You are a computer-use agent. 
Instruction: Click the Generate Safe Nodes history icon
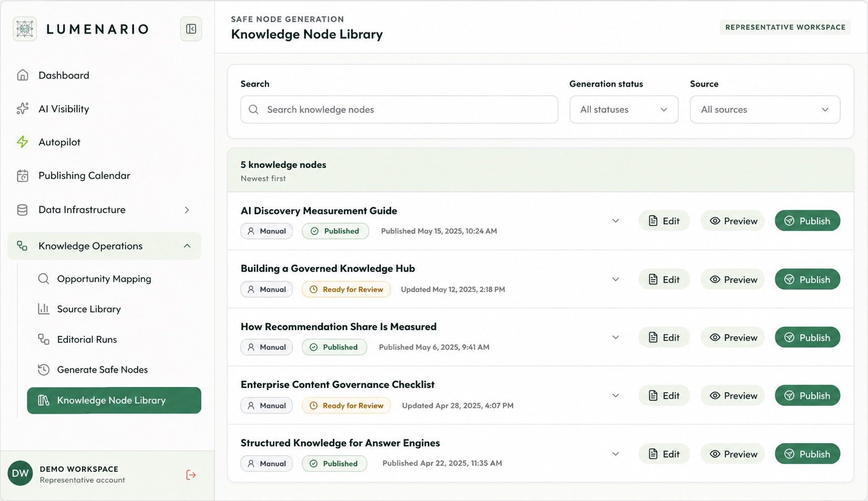click(x=44, y=370)
